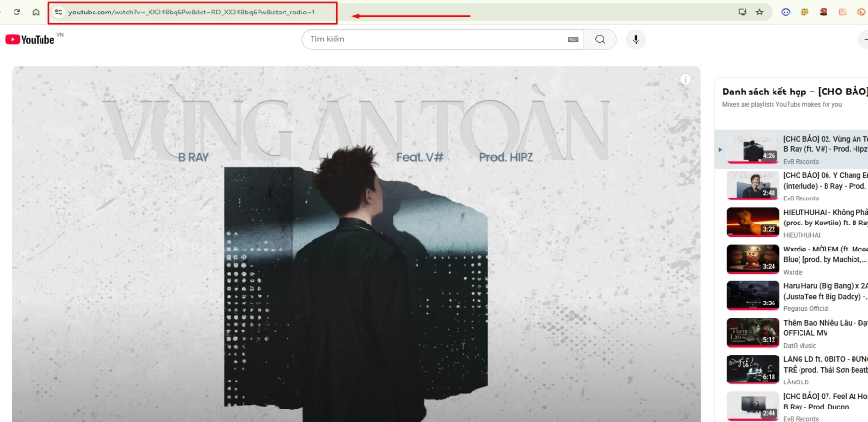The image size is (868, 422).
Task: Click the thumbnail with 3:24 duration
Action: click(x=753, y=259)
